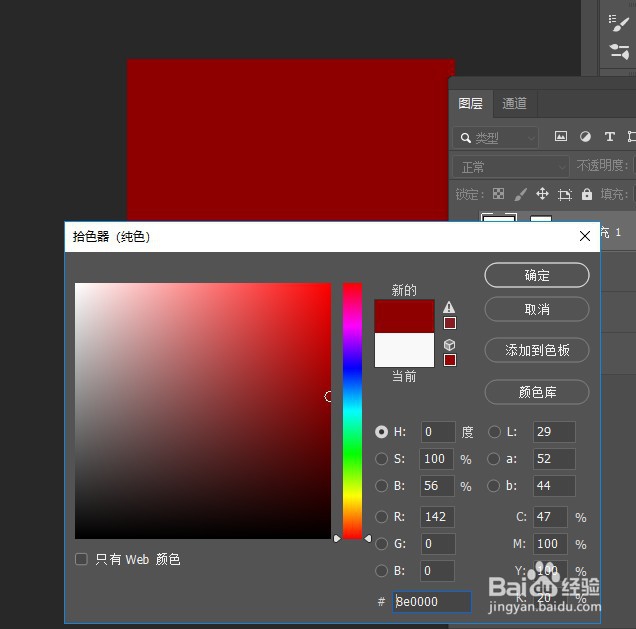The width and height of the screenshot is (636, 629).
Task: Open the 正常 blend mode dropdown
Action: 511,167
